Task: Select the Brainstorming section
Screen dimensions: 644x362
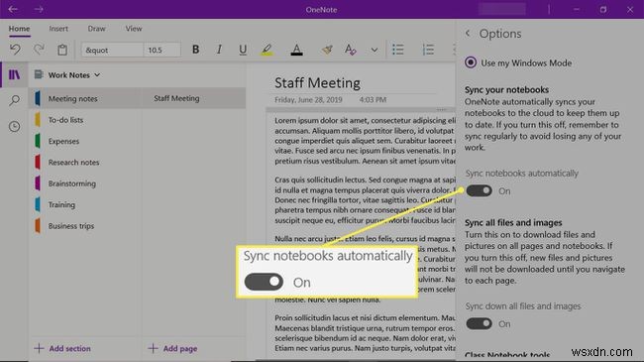Action: (x=85, y=183)
